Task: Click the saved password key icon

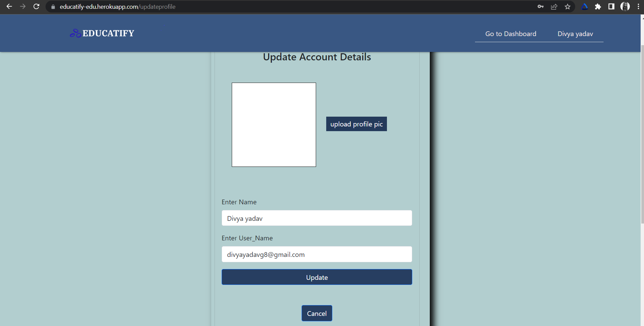Action: [541, 6]
